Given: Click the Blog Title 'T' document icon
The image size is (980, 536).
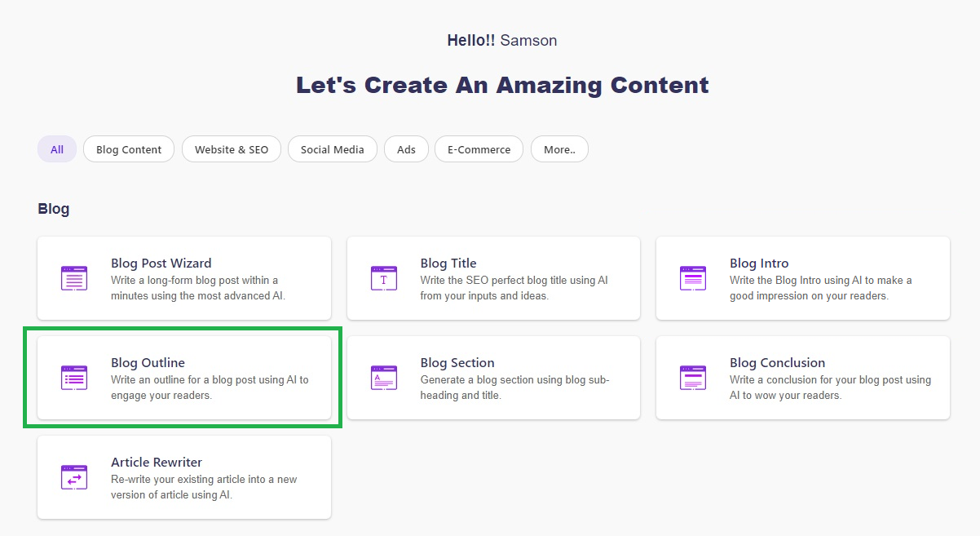Looking at the screenshot, I should point(383,277).
